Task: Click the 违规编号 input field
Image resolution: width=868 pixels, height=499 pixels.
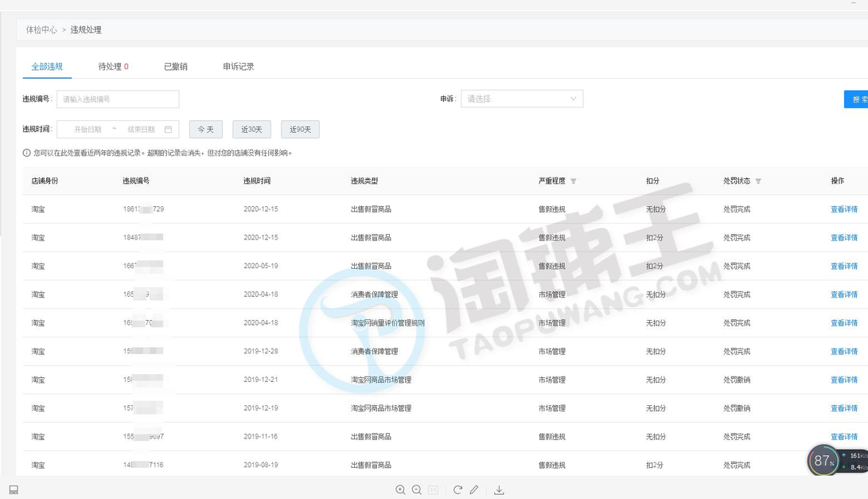Action: [118, 99]
